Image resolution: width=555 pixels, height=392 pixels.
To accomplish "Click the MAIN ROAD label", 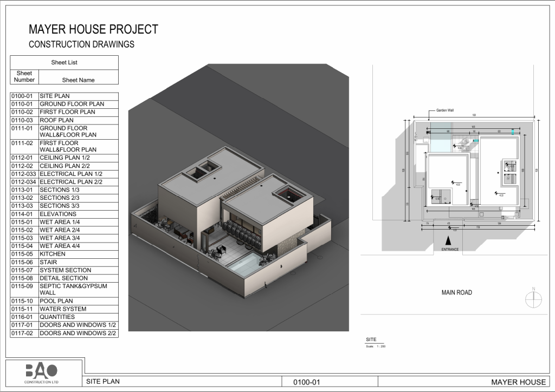I will point(456,293).
